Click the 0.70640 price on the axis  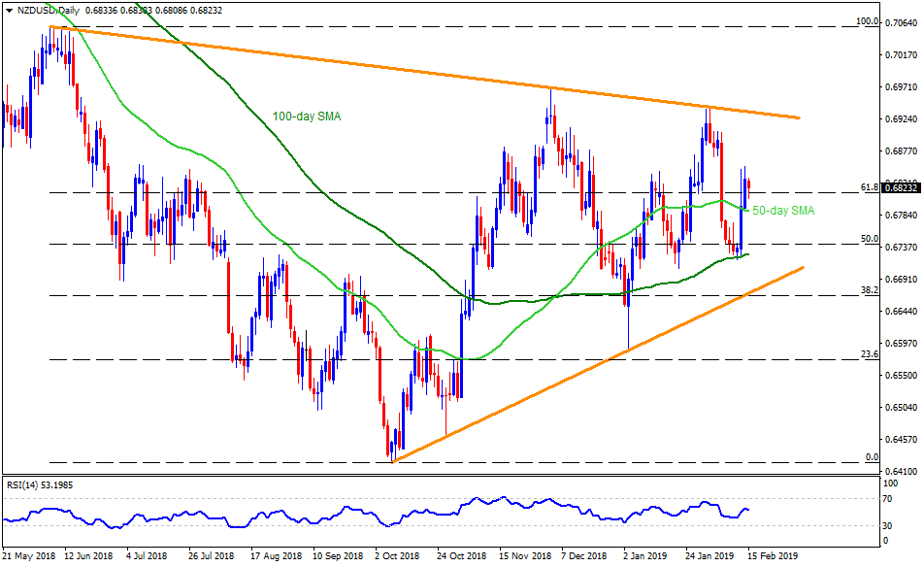902,28
